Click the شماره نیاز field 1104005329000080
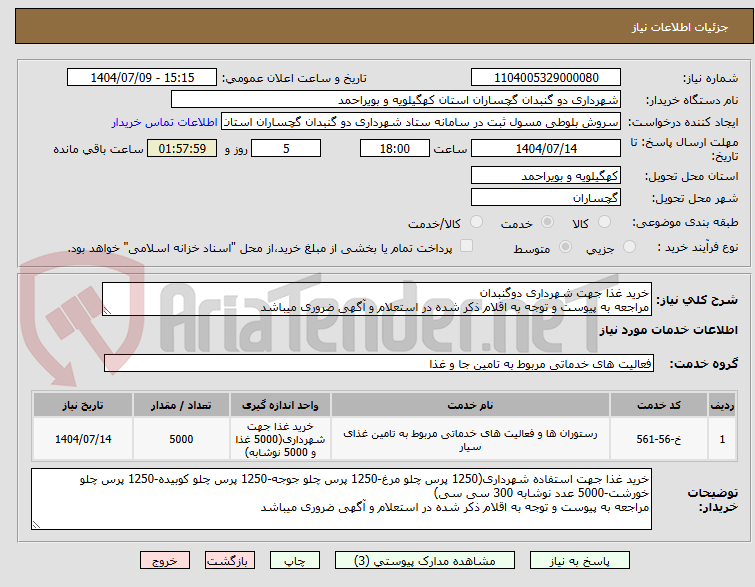The height and width of the screenshot is (587, 755). [x=546, y=78]
